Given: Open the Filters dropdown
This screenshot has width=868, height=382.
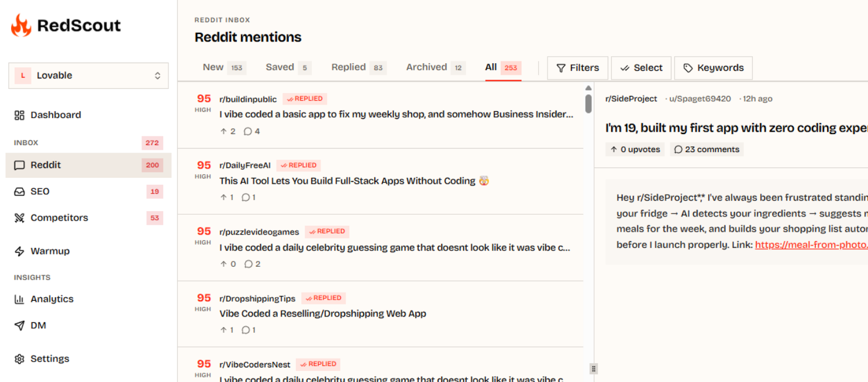Looking at the screenshot, I should [577, 68].
